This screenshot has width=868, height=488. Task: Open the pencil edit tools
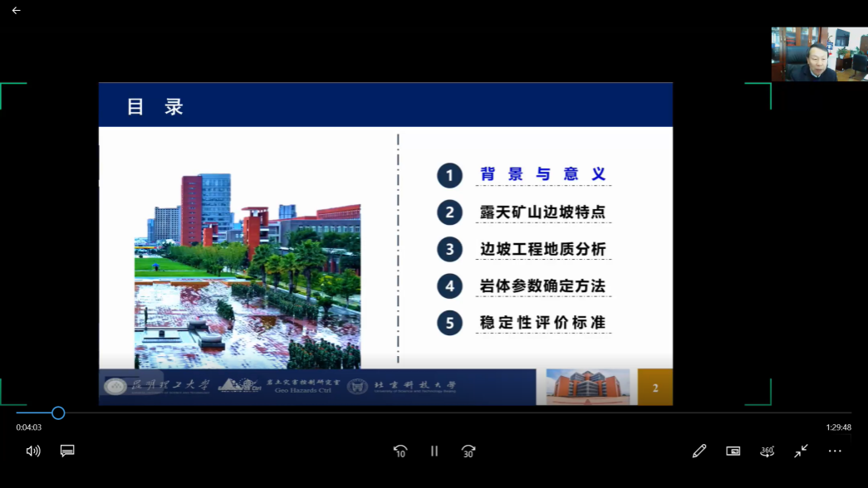pos(699,451)
